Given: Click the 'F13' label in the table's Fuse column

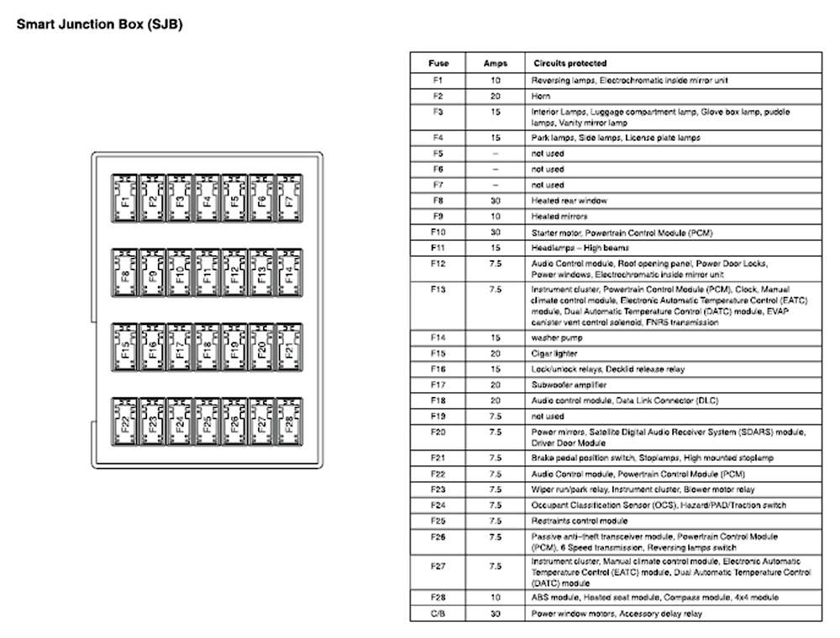Looking at the screenshot, I should (438, 290).
